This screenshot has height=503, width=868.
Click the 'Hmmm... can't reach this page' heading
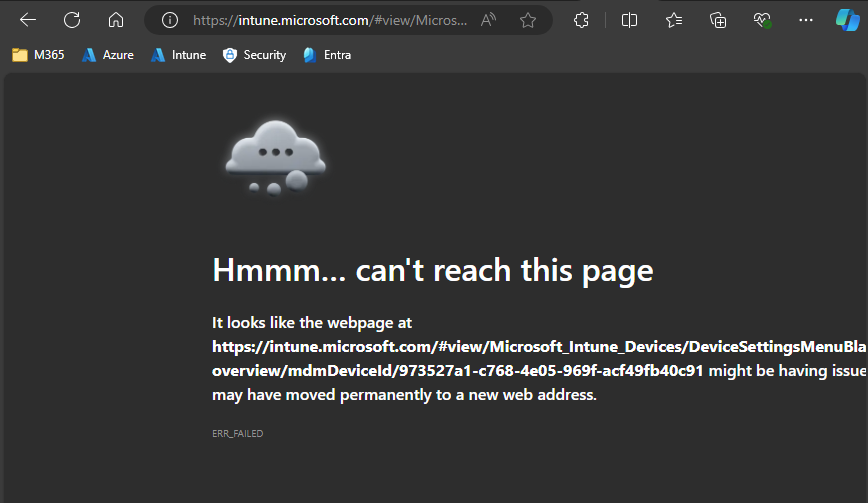point(433,271)
